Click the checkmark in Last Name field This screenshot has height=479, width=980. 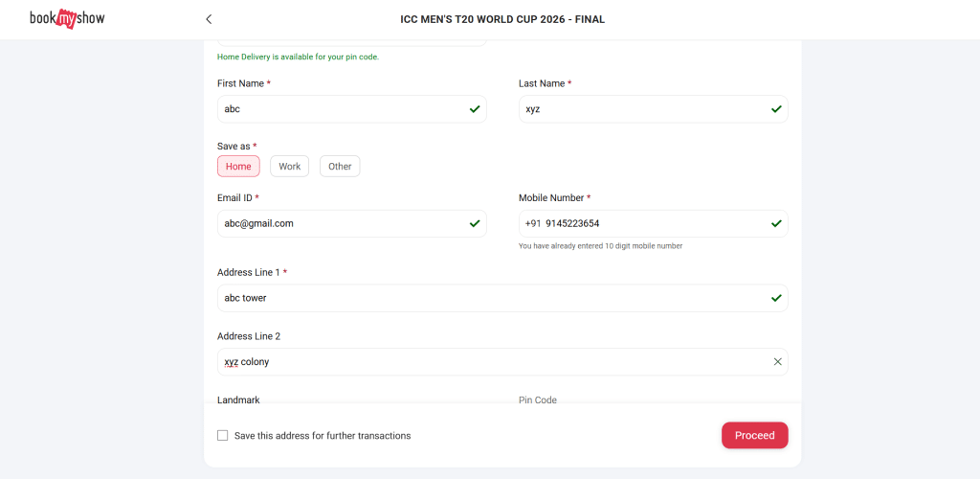[776, 109]
